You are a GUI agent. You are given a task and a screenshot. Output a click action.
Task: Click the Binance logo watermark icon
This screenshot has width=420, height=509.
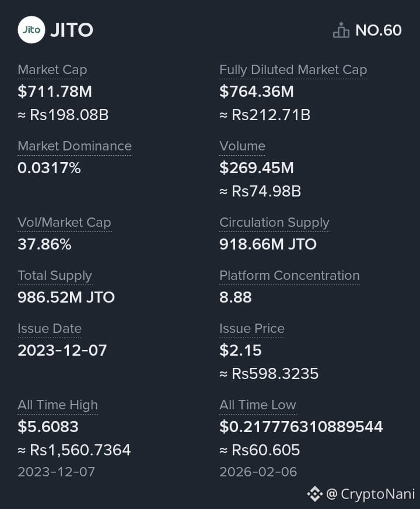315,494
